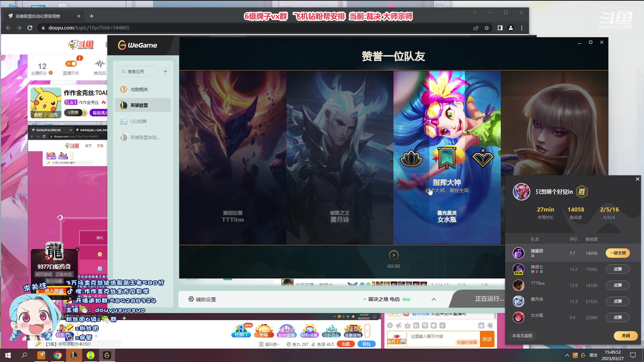Image resolution: width=644 pixels, height=362 pixels.
Task: Open a new Chrome tab
Action: click(92, 16)
